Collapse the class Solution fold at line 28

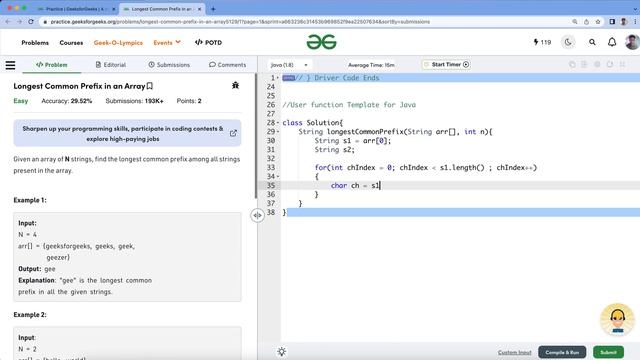[x=278, y=122]
